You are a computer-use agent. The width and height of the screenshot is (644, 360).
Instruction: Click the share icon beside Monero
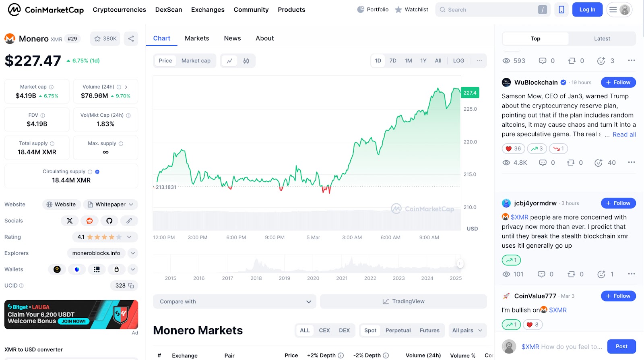pyautogui.click(x=131, y=39)
